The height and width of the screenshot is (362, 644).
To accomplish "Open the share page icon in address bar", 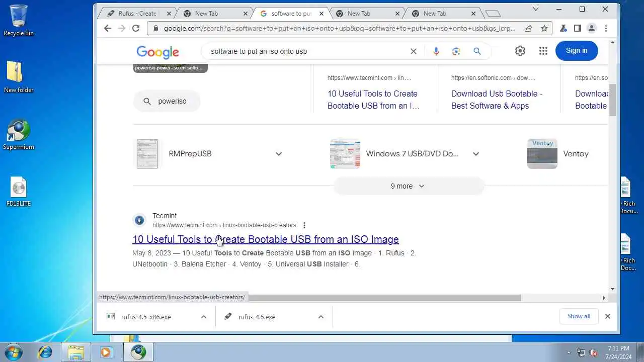I will pos(528,29).
